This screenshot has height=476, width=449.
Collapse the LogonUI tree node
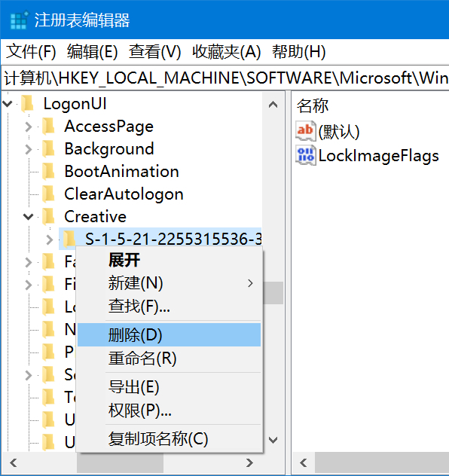point(8,104)
